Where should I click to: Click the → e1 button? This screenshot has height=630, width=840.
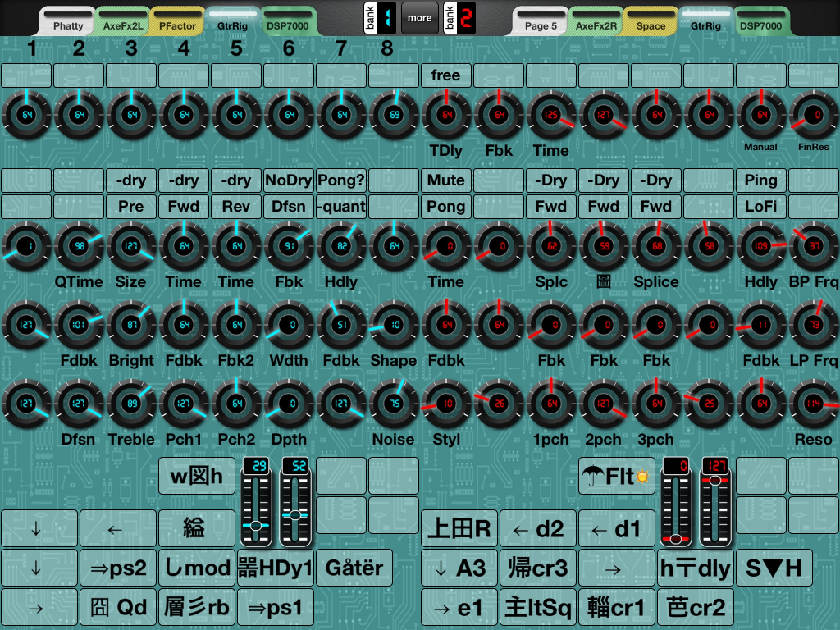pos(459,607)
